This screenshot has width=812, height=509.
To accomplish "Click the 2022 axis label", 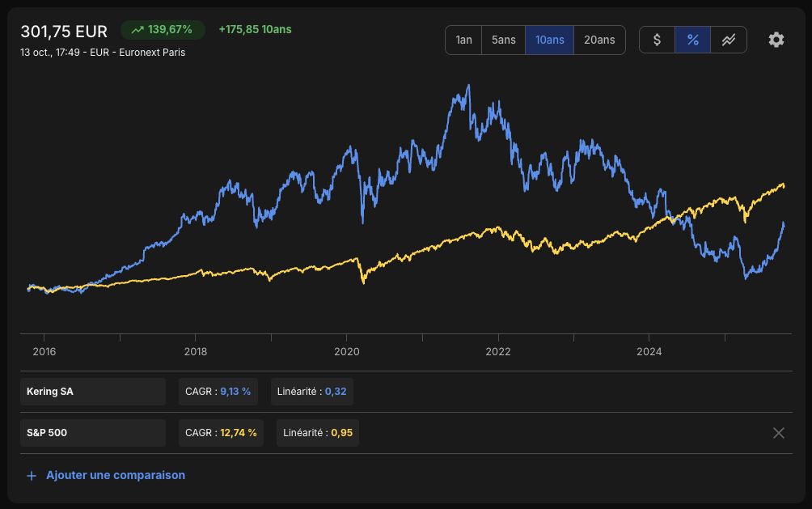I will (497, 351).
